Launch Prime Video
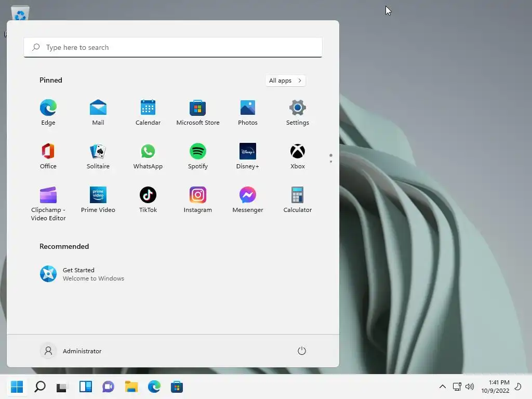The image size is (532, 399). pos(98,200)
